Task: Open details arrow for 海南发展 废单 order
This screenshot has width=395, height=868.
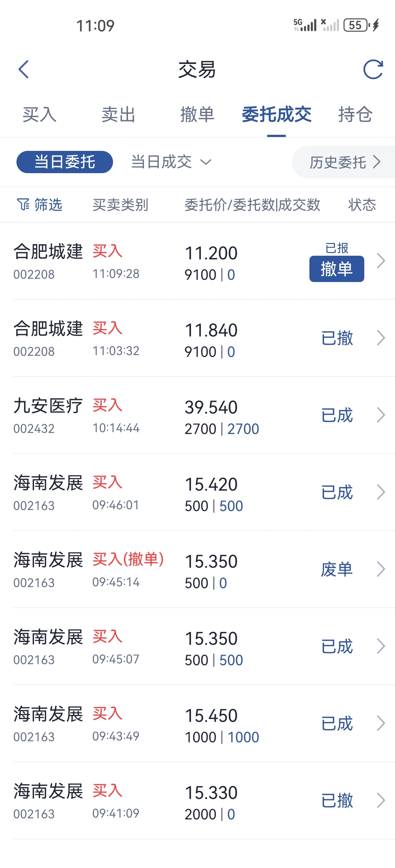Action: point(381,570)
